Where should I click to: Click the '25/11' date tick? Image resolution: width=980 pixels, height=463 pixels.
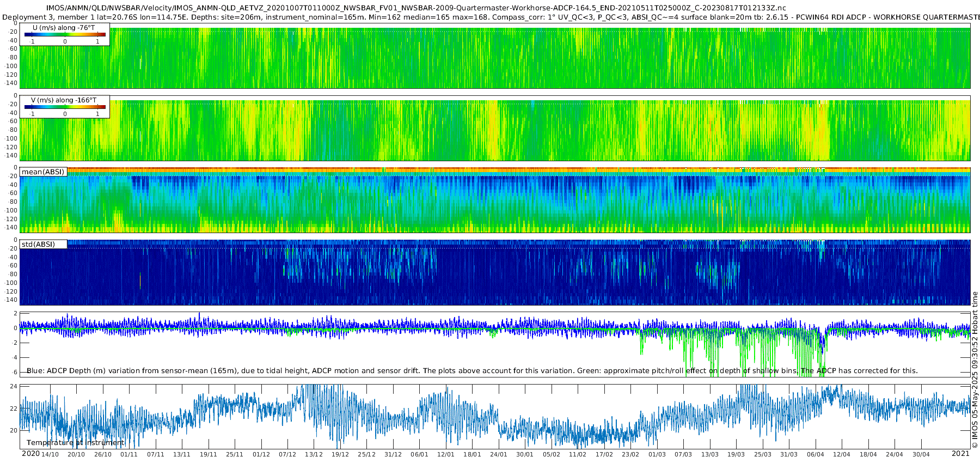(x=235, y=454)
